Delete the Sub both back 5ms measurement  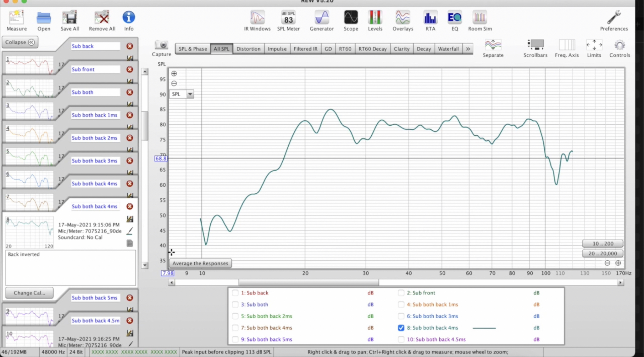click(x=130, y=298)
